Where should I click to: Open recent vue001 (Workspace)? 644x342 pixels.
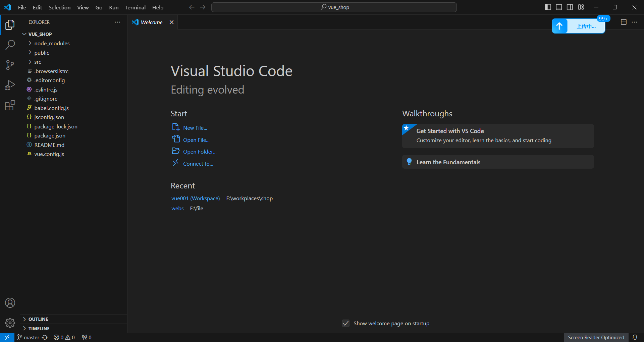(196, 198)
